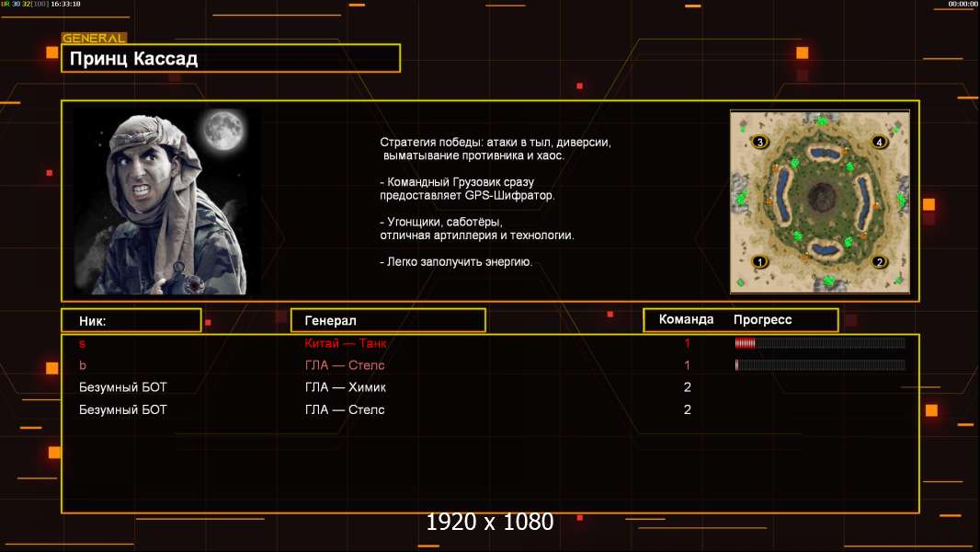Click ГЛА — Стелс in player b's row
The width and height of the screenshot is (980, 552).
tap(345, 365)
